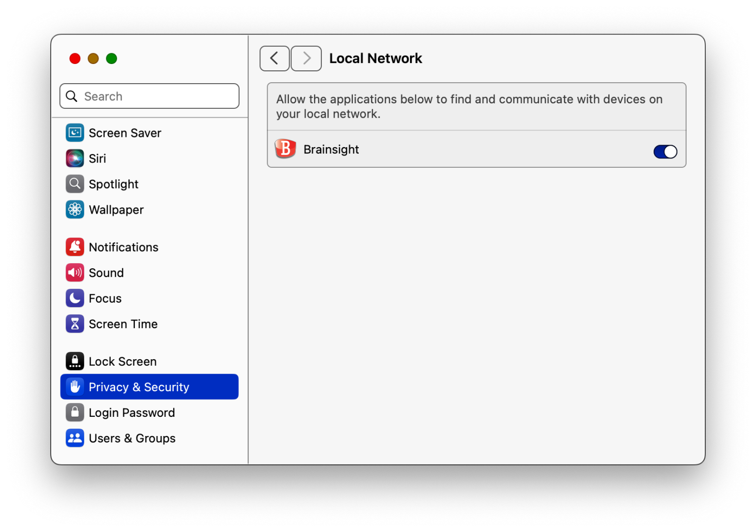Image resolution: width=756 pixels, height=532 pixels.
Task: Select the Siri icon in sidebar
Action: (74, 158)
